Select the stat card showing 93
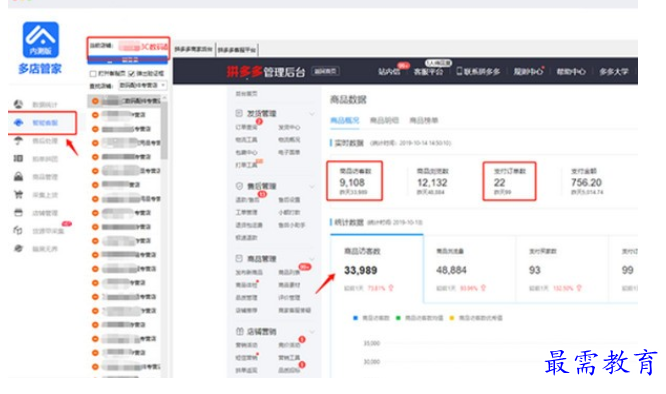 coord(562,269)
